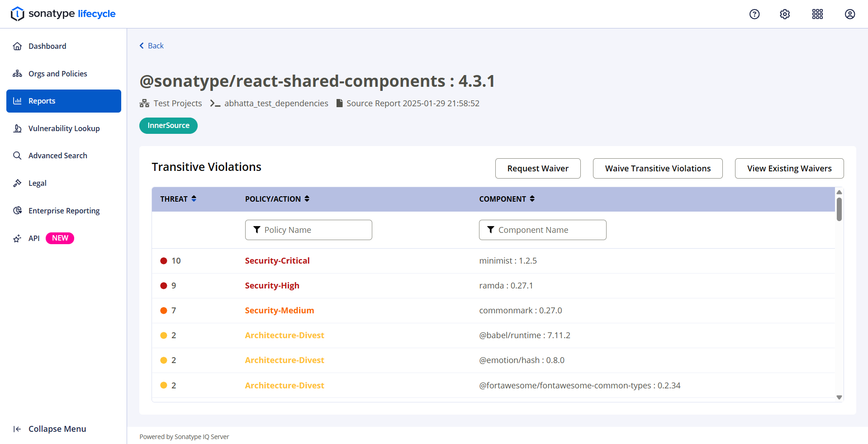Viewport: 868px width, 444px height.
Task: Click the pink NEW badge
Action: click(x=60, y=238)
